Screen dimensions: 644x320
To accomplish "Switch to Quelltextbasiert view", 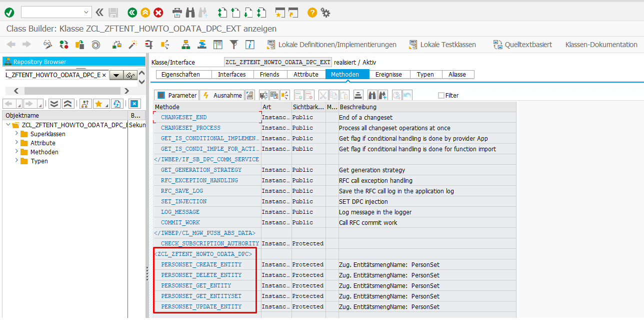I will click(x=522, y=45).
